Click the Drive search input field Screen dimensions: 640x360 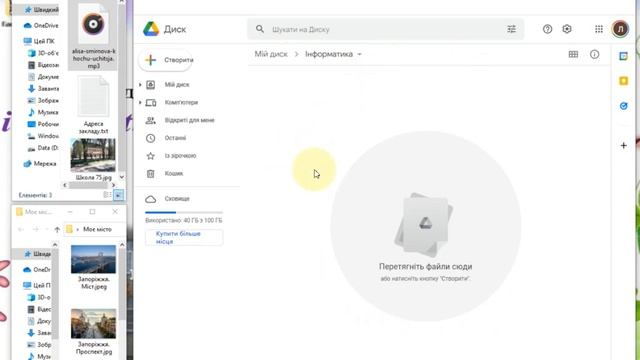point(385,29)
